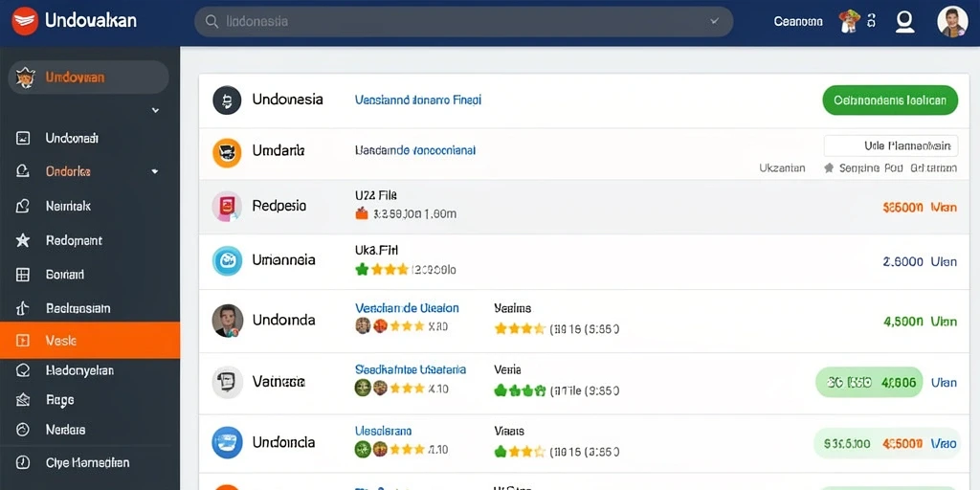Viewport: 980px width, 490px height.
Task: Focus the search field in the header
Action: coord(464,22)
